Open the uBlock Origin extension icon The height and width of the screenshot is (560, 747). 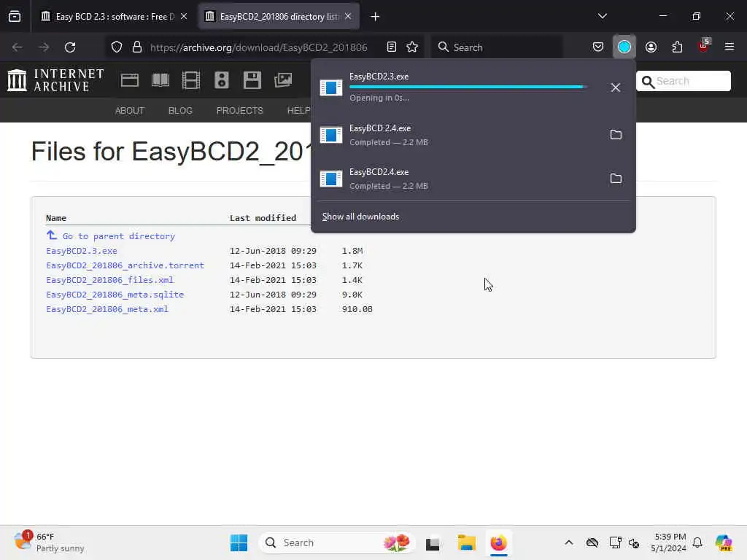(x=704, y=46)
